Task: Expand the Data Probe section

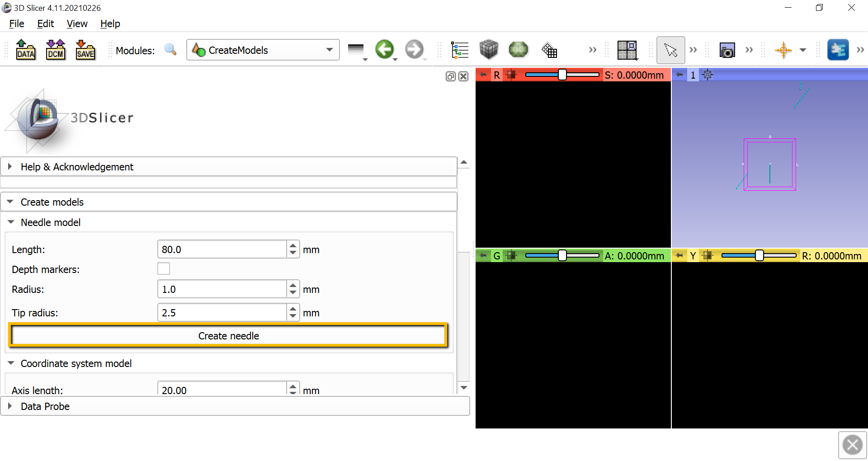Action: click(235, 406)
